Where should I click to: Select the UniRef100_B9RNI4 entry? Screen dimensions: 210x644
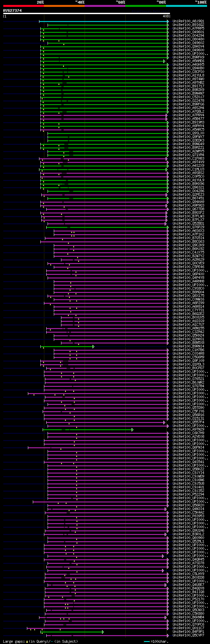pos(188,346)
